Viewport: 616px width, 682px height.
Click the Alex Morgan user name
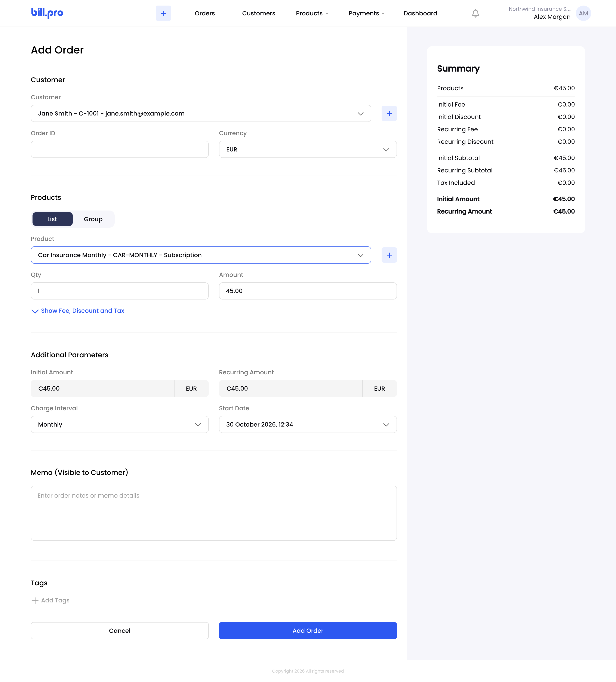552,17
